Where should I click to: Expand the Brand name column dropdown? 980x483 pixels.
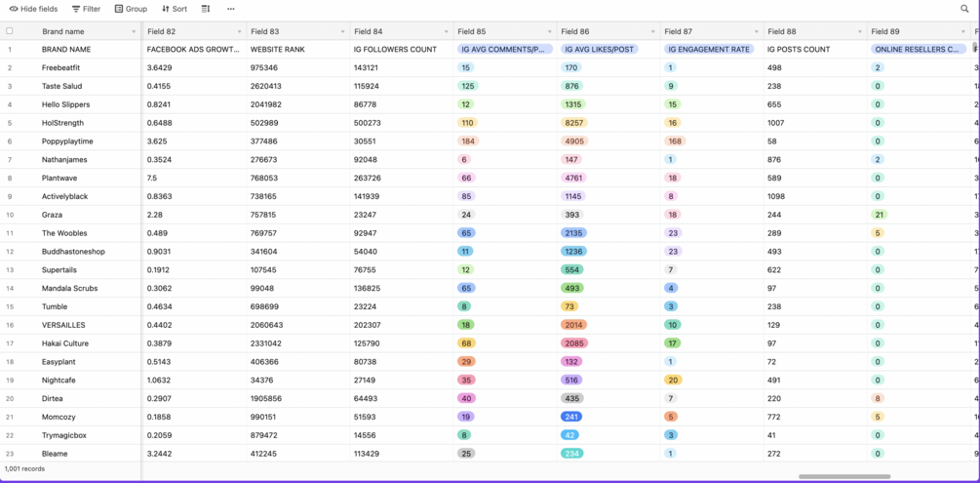click(x=134, y=31)
